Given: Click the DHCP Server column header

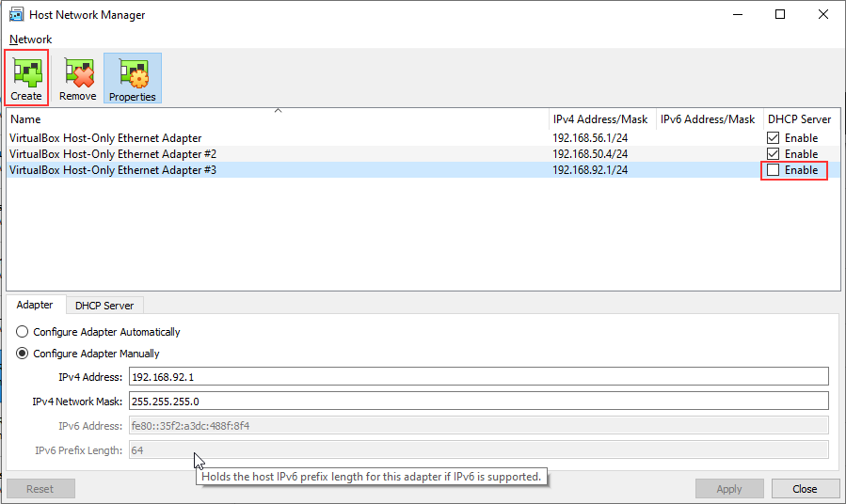Looking at the screenshot, I should [801, 119].
